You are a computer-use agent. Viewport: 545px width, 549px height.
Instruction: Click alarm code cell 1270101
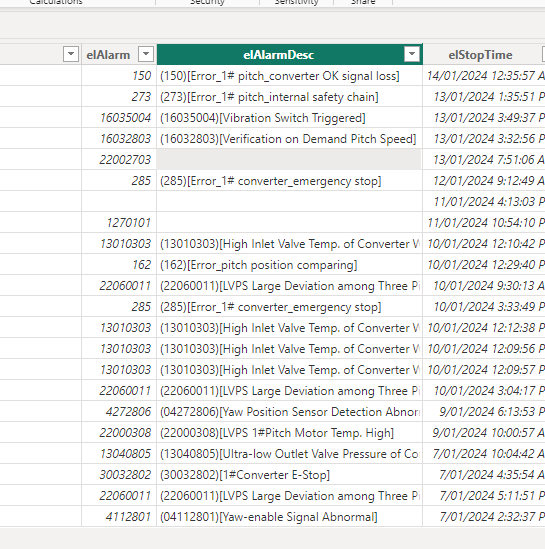click(119, 223)
